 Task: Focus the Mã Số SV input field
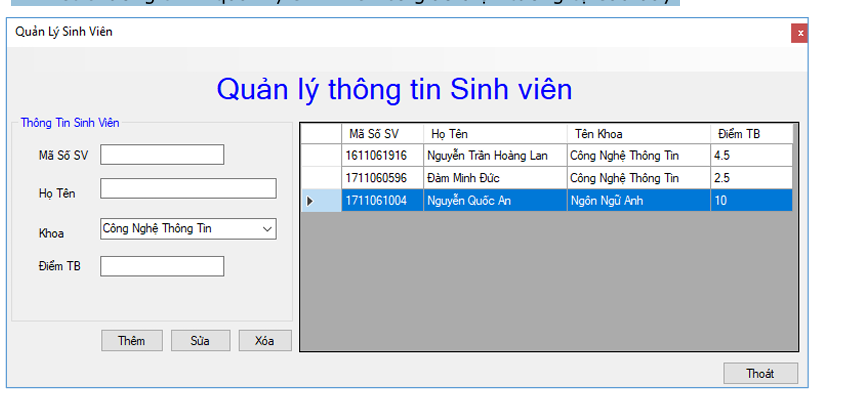(x=162, y=155)
